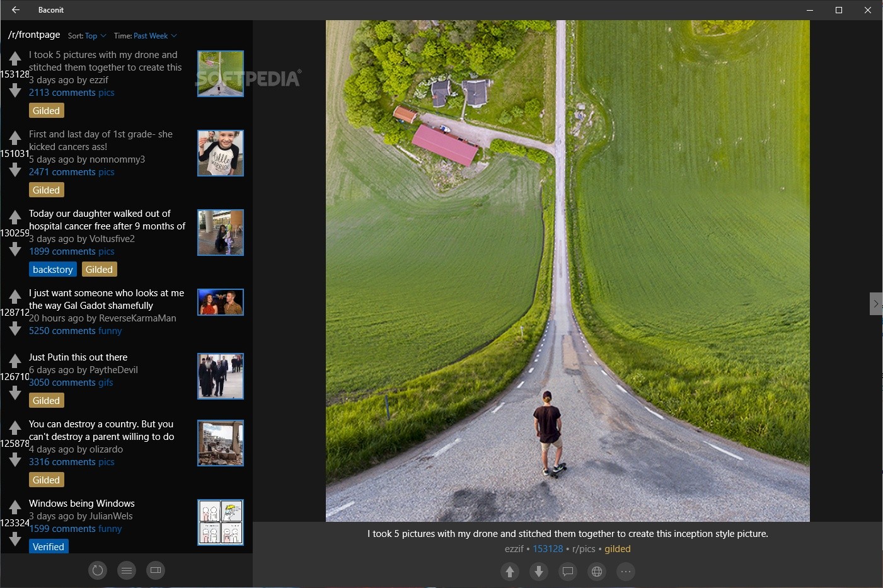The image size is (883, 588).
Task: Open the little girl thumbnail
Action: [x=221, y=153]
